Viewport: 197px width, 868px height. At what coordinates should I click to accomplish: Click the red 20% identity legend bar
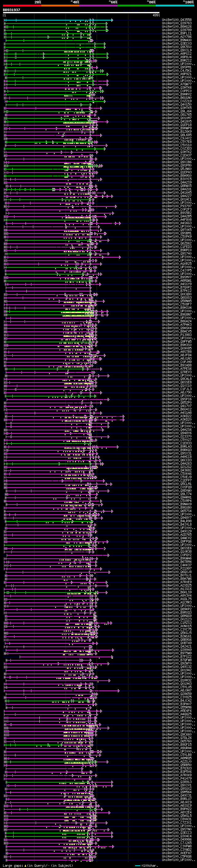[22, 6]
